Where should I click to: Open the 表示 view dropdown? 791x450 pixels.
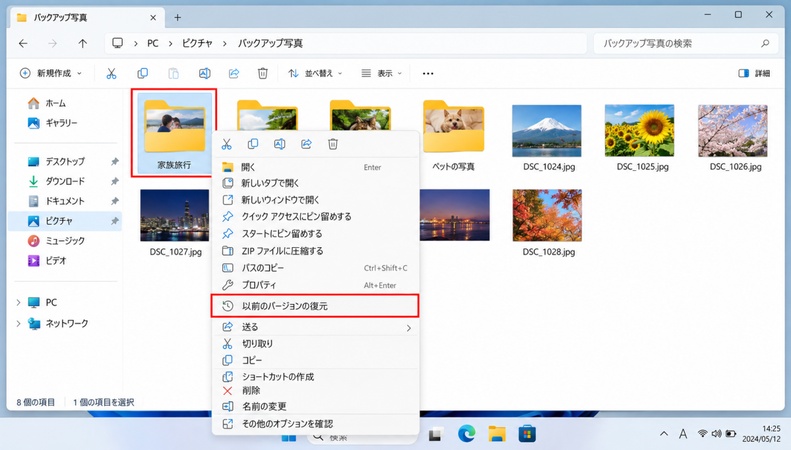(381, 74)
